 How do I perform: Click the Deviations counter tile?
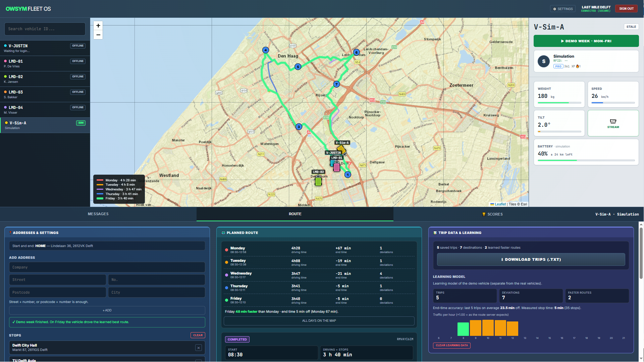click(x=531, y=296)
